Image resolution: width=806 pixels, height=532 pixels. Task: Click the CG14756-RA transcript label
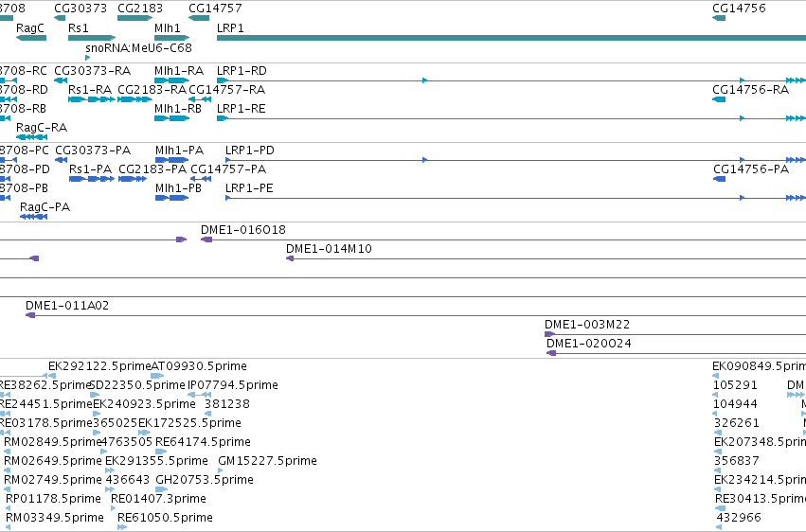coord(750,89)
